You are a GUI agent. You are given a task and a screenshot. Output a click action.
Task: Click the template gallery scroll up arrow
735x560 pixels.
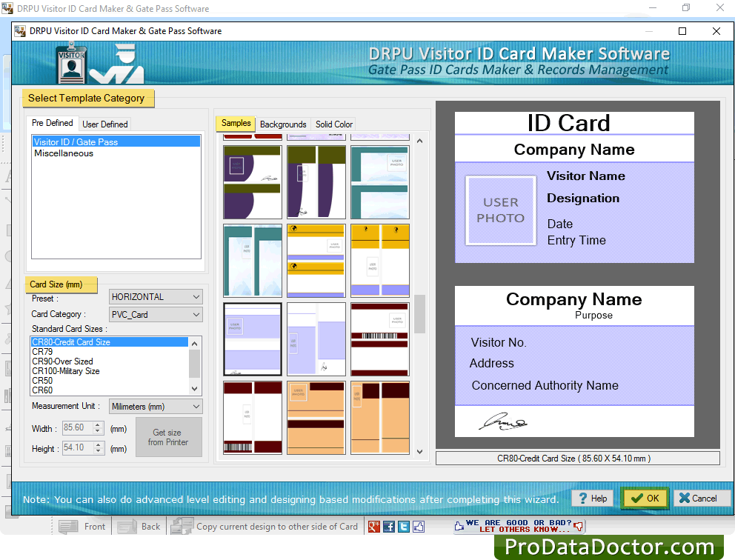pyautogui.click(x=420, y=141)
